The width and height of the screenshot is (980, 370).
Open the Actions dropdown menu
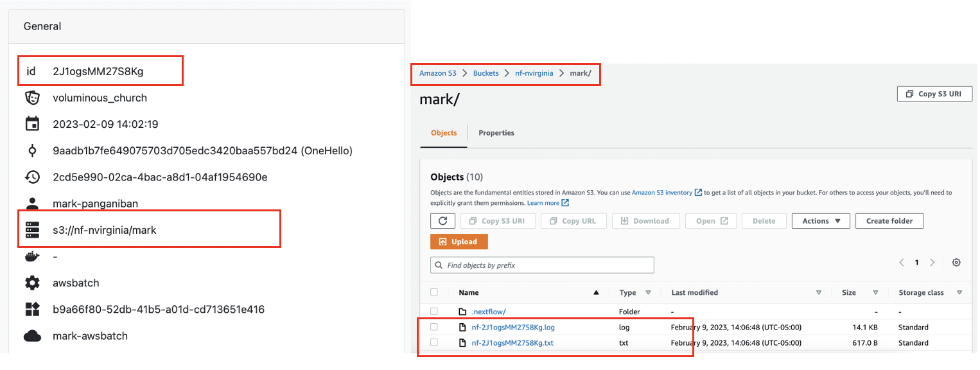click(x=821, y=221)
